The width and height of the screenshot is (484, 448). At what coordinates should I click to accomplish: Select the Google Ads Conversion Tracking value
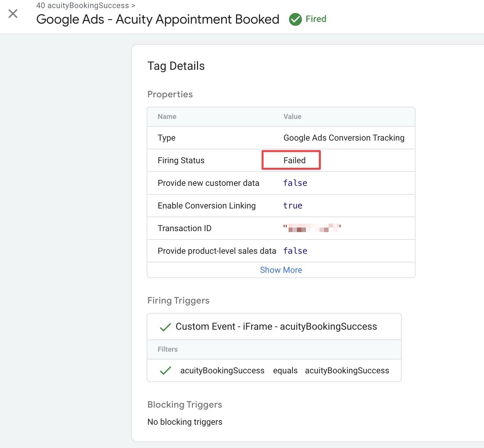(344, 138)
